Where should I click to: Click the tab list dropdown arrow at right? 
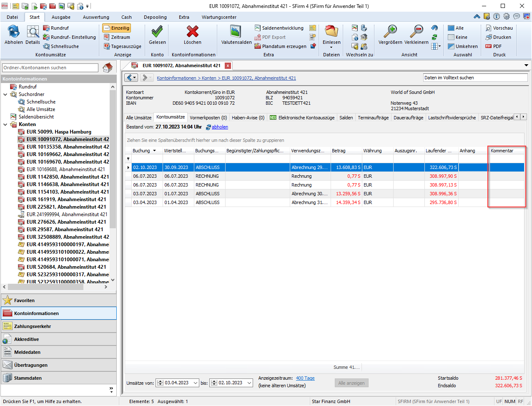[x=527, y=66]
